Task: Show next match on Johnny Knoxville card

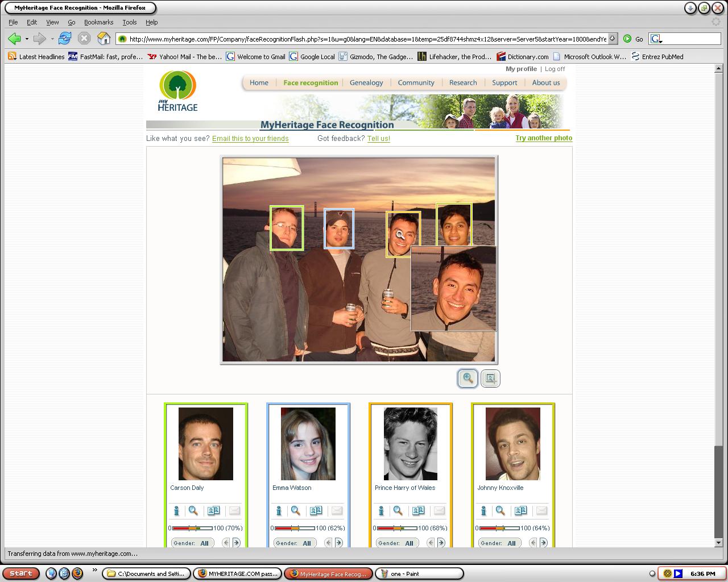Action: click(543, 543)
